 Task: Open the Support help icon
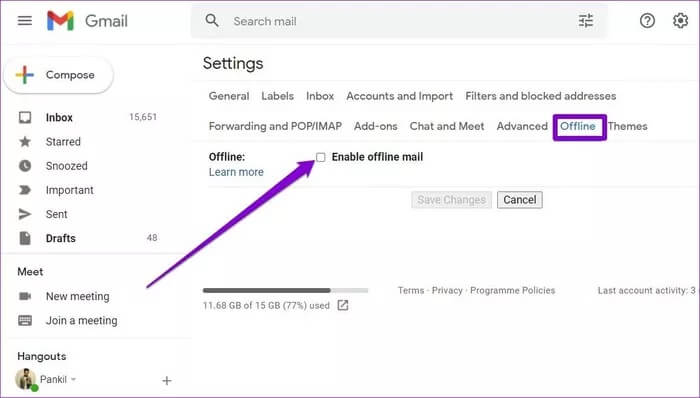[647, 21]
